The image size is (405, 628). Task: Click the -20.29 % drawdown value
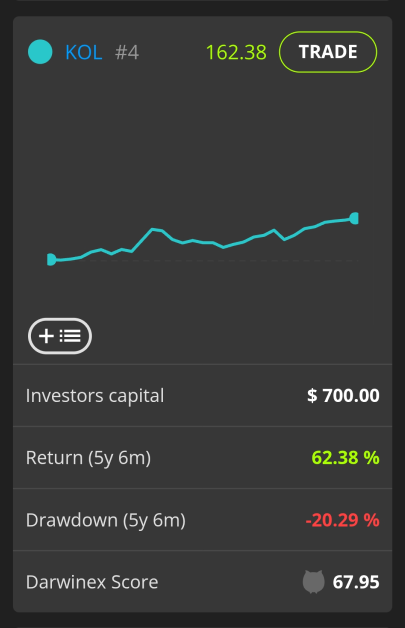tap(343, 520)
